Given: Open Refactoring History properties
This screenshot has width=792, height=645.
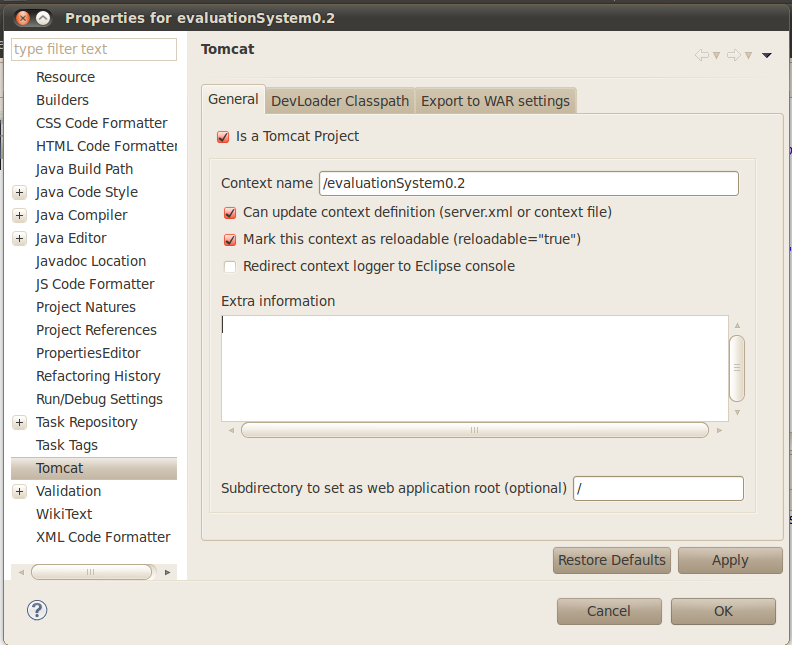Looking at the screenshot, I should pyautogui.click(x=98, y=376).
